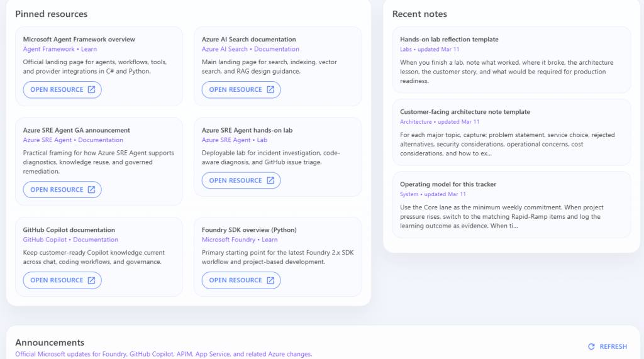Image resolution: width=644 pixels, height=359 pixels.
Task: Open the Hands-on lab reflection template note
Action: (x=449, y=40)
